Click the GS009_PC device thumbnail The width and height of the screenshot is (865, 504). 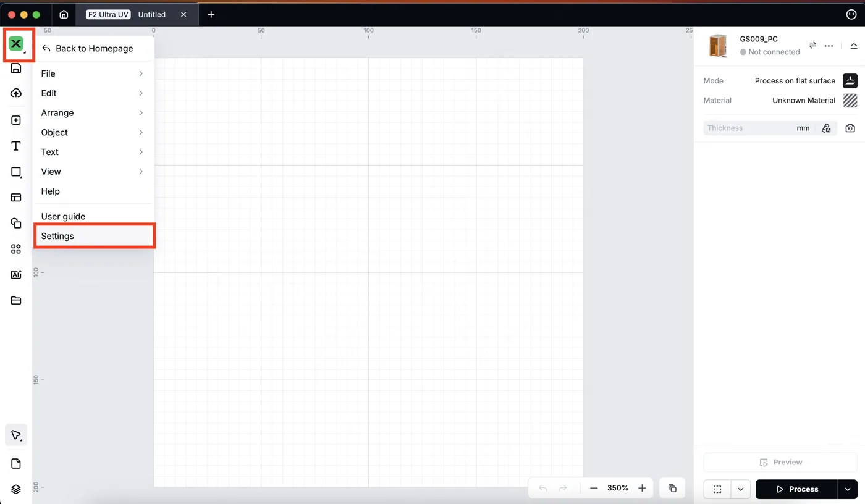718,46
